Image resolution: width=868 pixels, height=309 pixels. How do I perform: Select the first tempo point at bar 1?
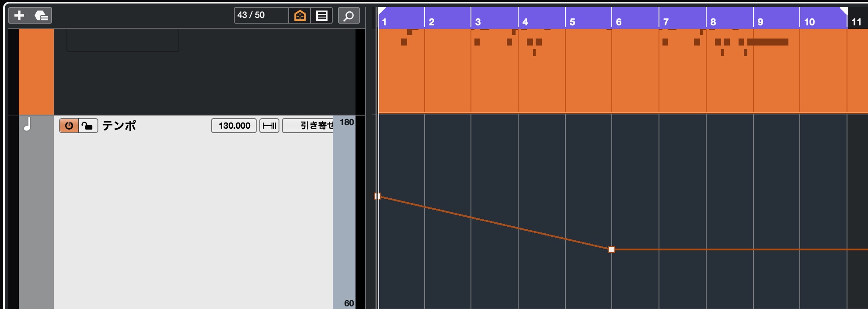[377, 196]
